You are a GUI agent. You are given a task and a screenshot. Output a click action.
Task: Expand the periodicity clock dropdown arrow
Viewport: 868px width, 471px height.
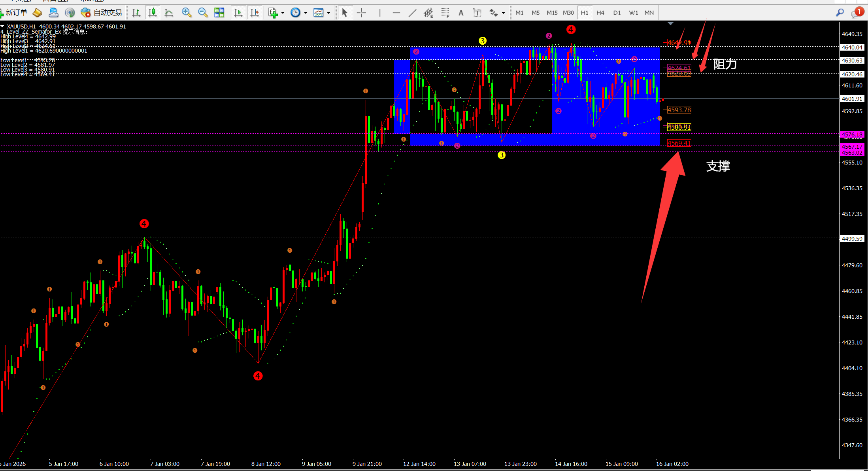[x=306, y=13]
